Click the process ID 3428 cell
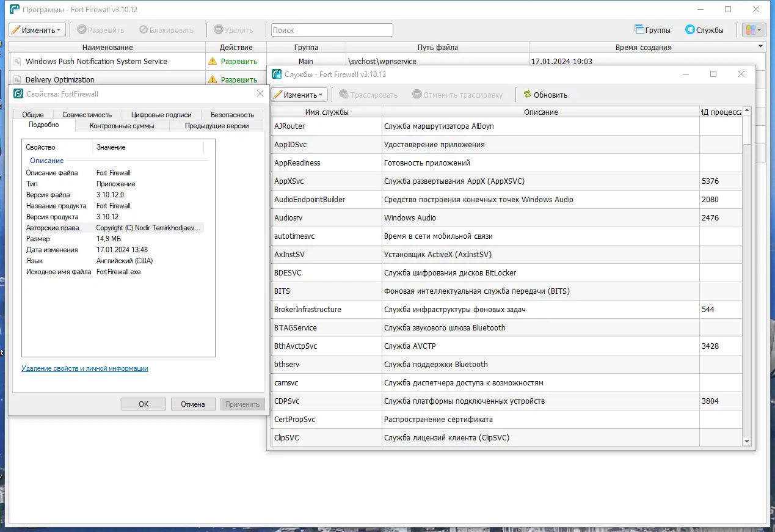Viewport: 775px width, 532px height. pos(721,346)
